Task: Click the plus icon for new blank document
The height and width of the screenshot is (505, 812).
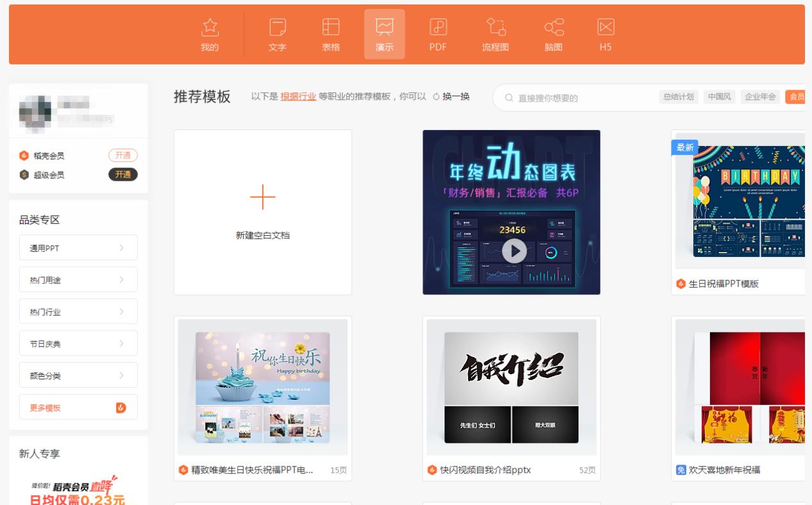Action: pyautogui.click(x=262, y=198)
